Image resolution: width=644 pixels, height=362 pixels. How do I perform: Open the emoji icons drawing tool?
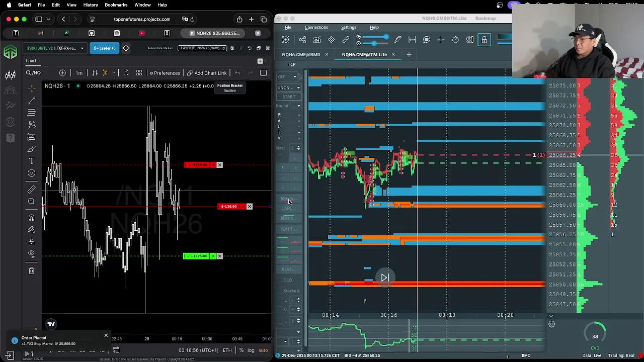[31, 173]
